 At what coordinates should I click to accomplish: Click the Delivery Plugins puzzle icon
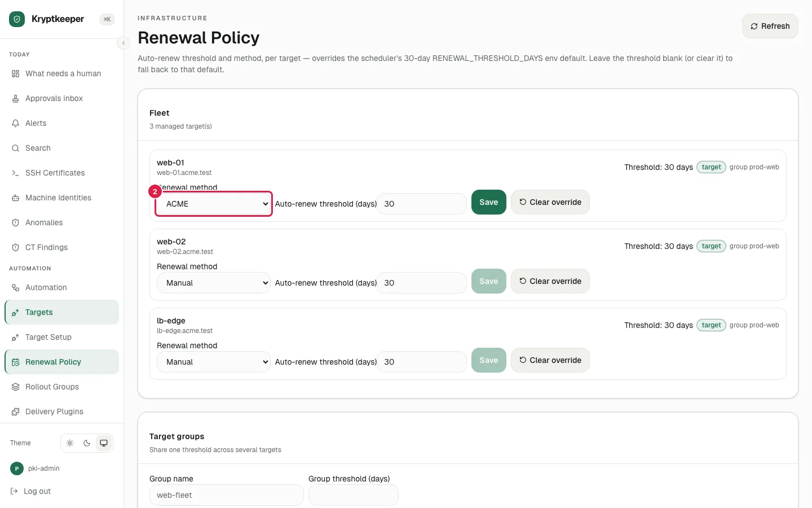pyautogui.click(x=15, y=411)
